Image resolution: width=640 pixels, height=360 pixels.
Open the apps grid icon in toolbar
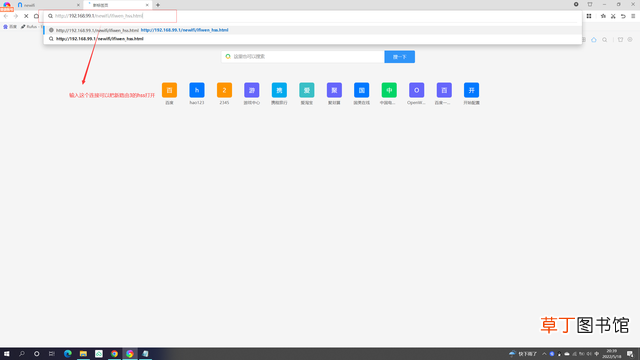click(589, 16)
